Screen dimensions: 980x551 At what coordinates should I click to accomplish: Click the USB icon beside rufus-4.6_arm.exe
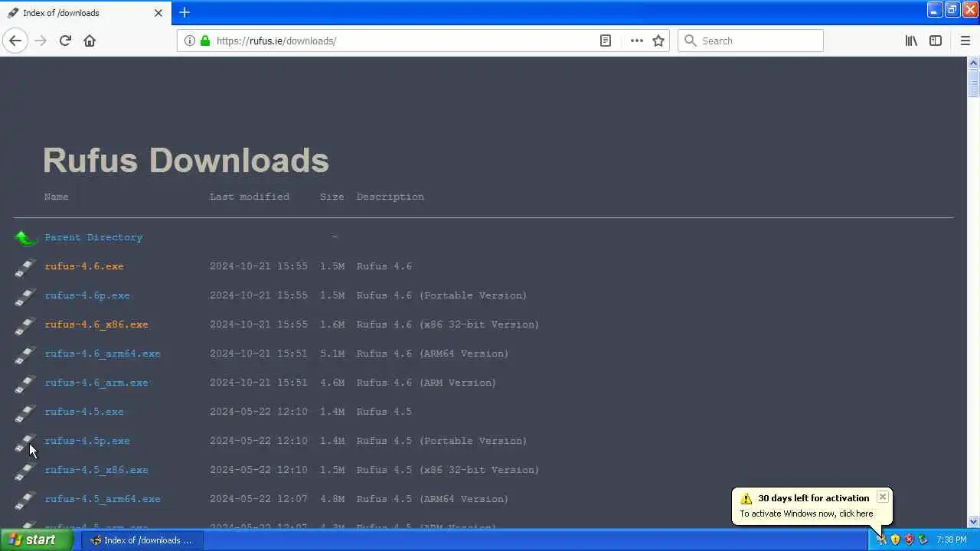coord(25,383)
